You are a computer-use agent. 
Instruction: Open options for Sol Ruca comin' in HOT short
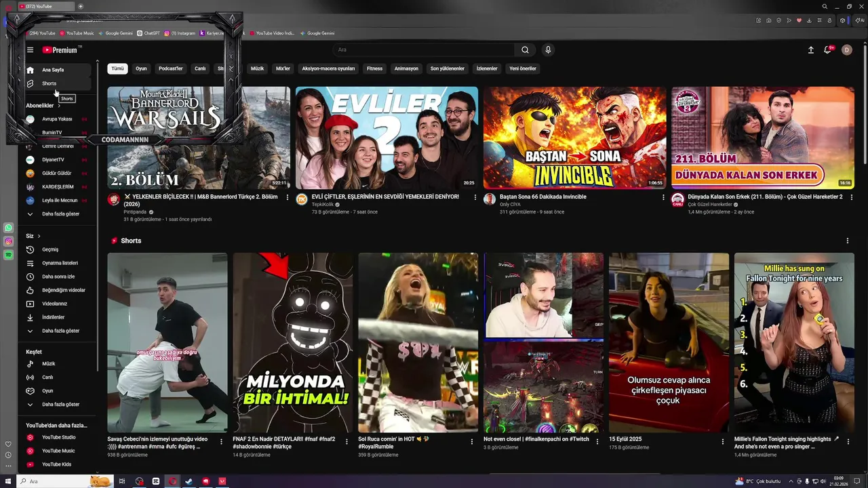coord(472,441)
